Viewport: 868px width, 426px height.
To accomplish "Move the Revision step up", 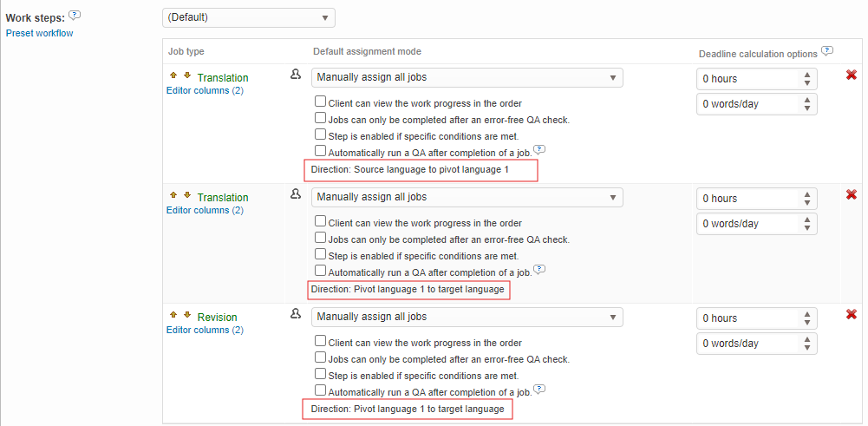I will (173, 315).
